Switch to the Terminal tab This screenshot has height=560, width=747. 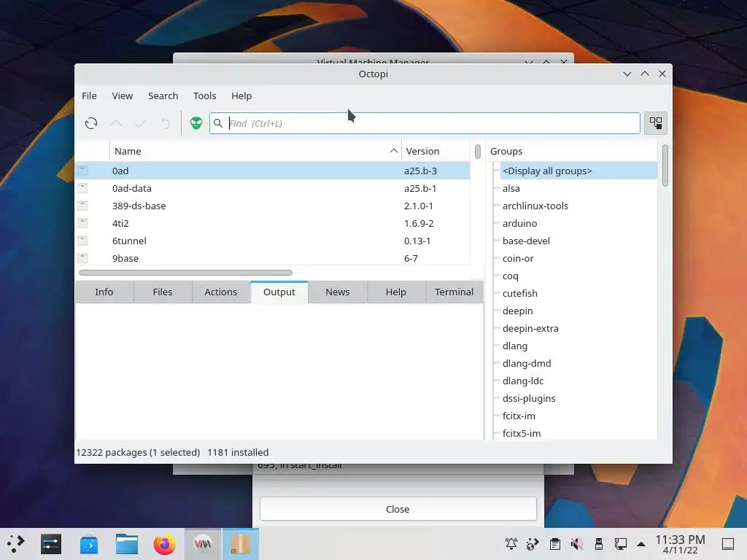coord(454,292)
